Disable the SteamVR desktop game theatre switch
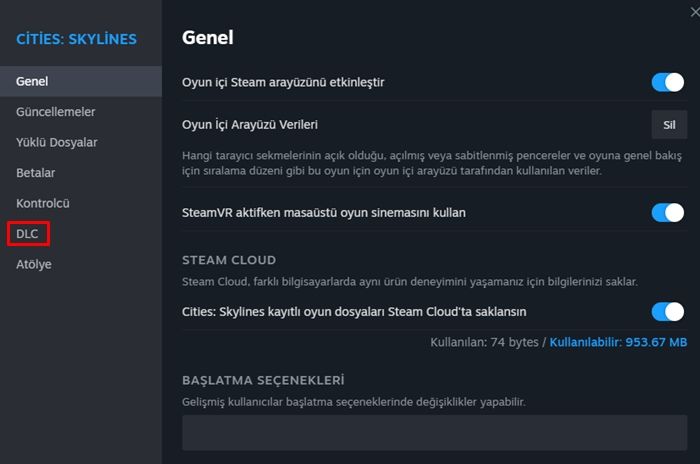This screenshot has width=700, height=464. pyautogui.click(x=667, y=212)
